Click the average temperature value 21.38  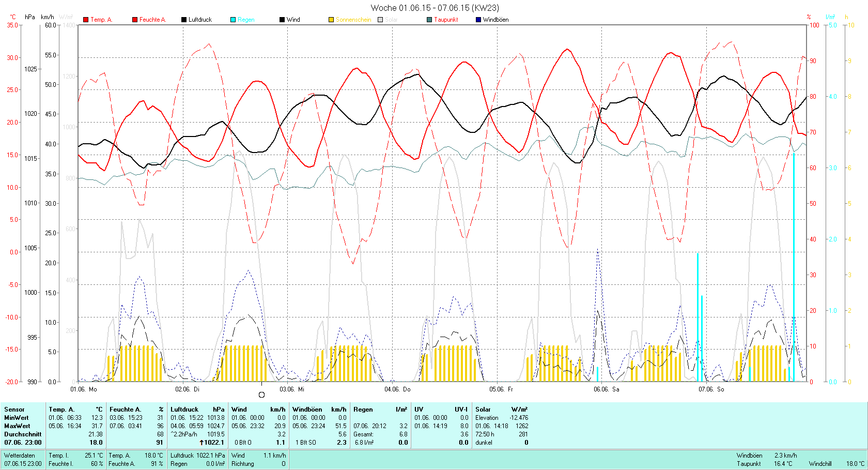point(96,434)
